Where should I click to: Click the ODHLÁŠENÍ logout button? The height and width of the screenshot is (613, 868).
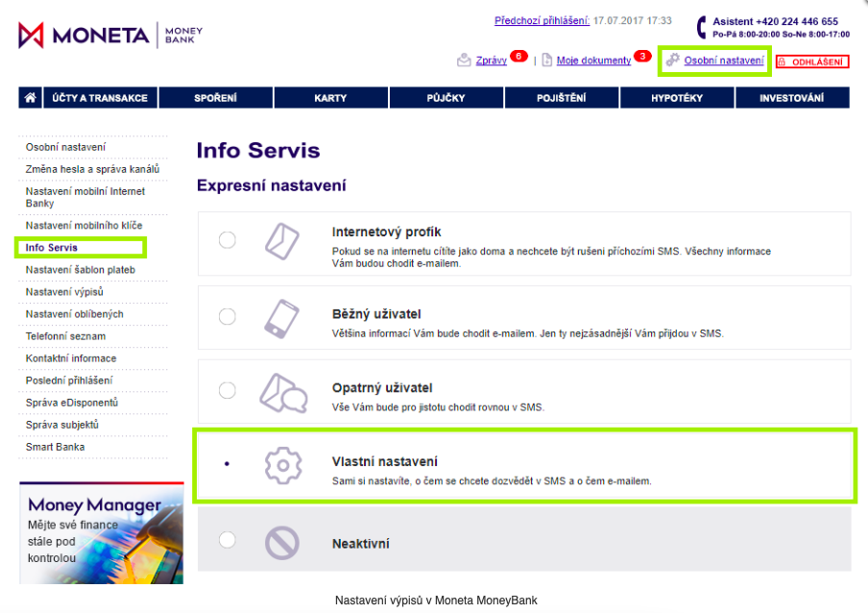pos(812,61)
